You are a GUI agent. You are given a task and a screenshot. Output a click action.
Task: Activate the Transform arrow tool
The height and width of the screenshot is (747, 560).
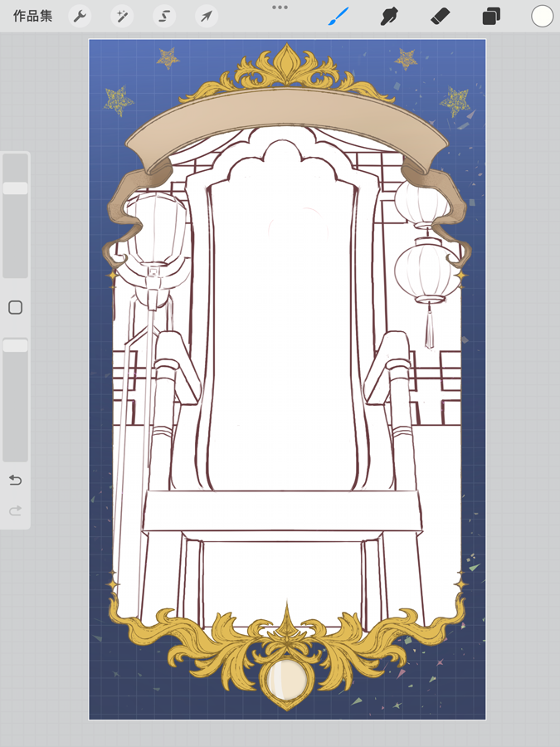(x=207, y=17)
